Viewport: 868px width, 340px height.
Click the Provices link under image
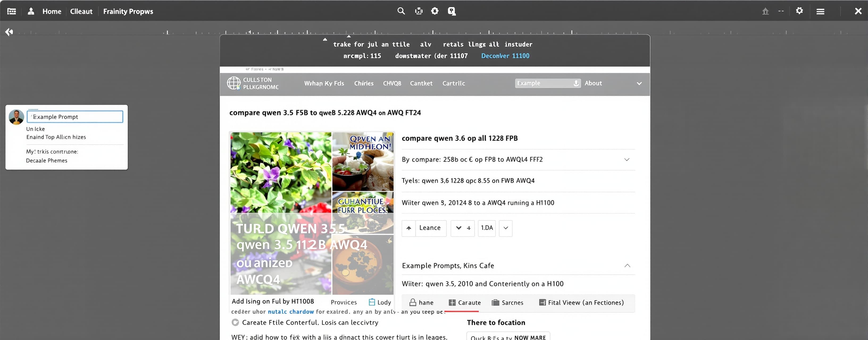(x=344, y=302)
